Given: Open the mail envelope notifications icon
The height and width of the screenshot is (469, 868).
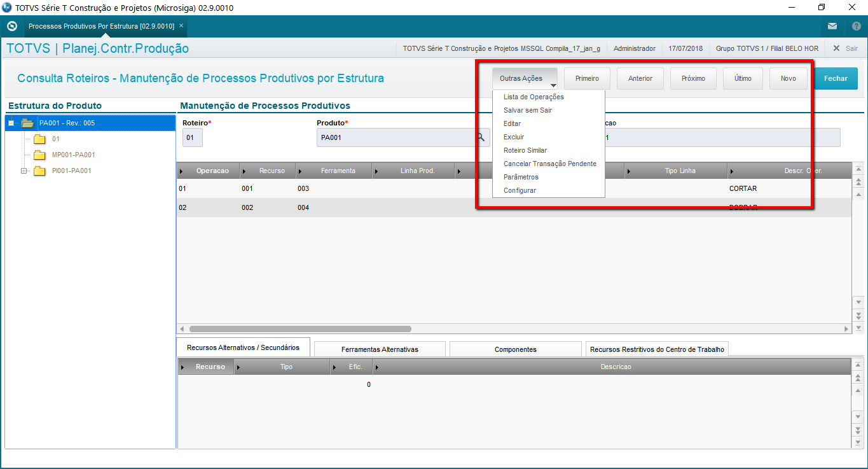Looking at the screenshot, I should click(832, 26).
